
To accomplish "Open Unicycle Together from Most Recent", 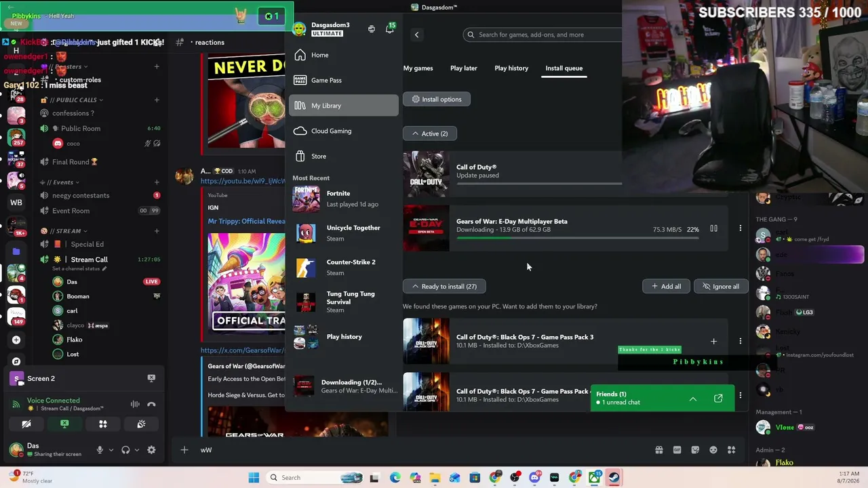I will tap(344, 233).
